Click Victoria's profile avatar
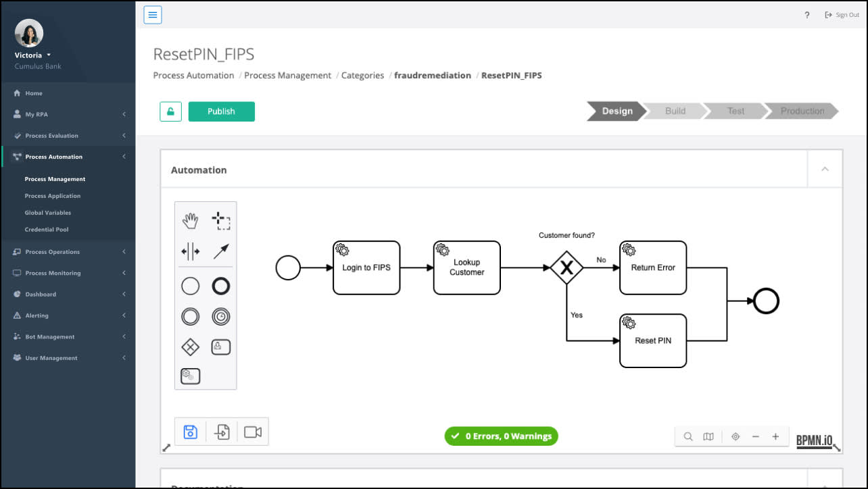The height and width of the screenshot is (489, 868). (x=29, y=33)
